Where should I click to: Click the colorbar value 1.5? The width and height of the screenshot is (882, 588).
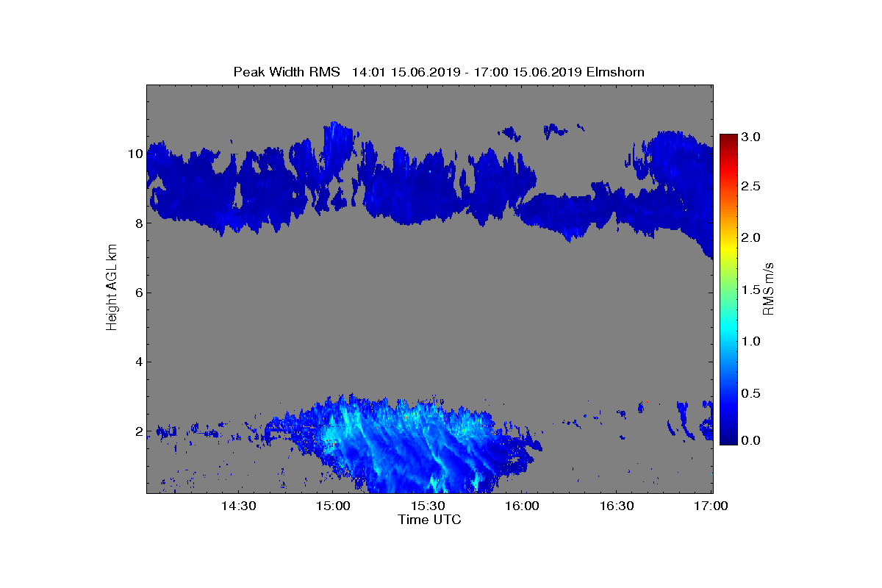tap(752, 290)
